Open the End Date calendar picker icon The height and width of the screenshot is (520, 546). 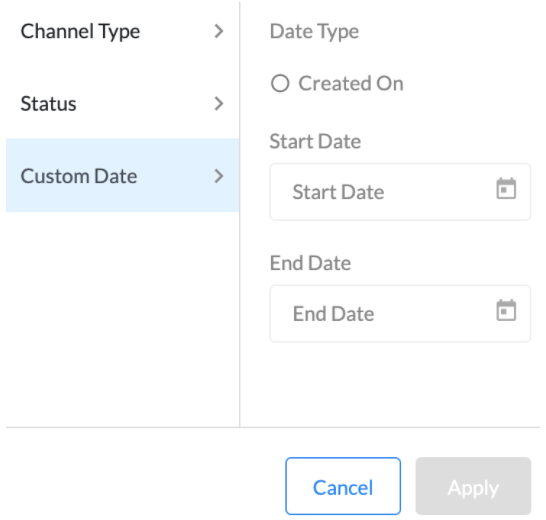pos(506,310)
